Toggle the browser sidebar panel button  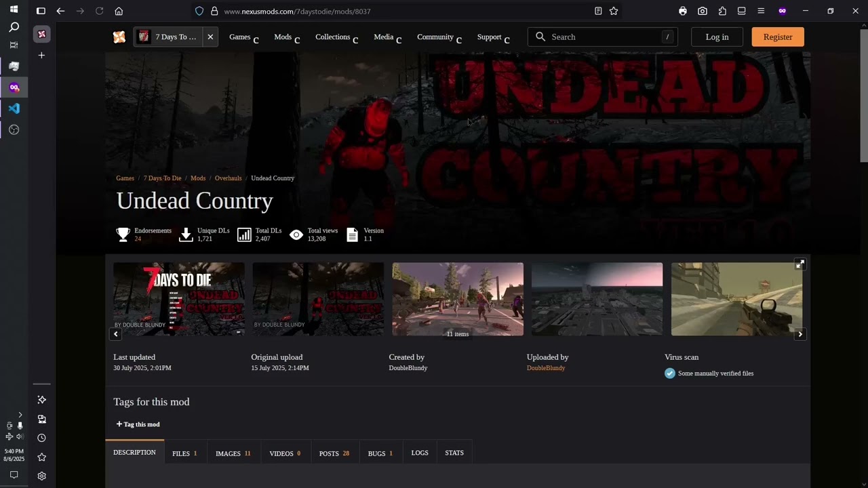pos(41,11)
